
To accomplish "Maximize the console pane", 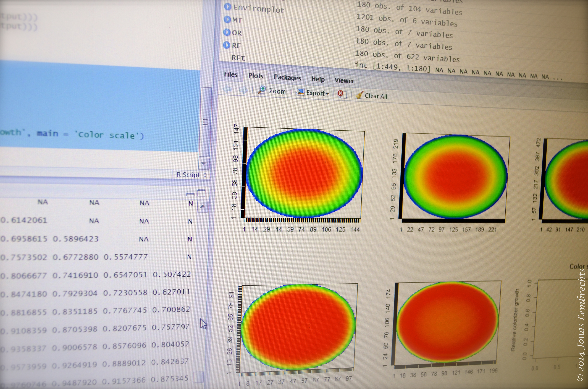I will point(201,193).
